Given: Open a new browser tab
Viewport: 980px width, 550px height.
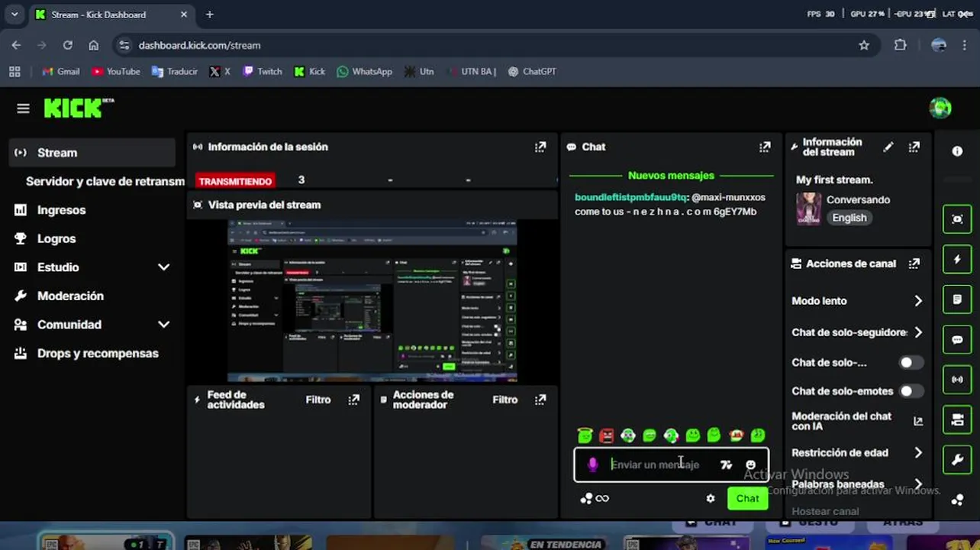Looking at the screenshot, I should tap(210, 15).
